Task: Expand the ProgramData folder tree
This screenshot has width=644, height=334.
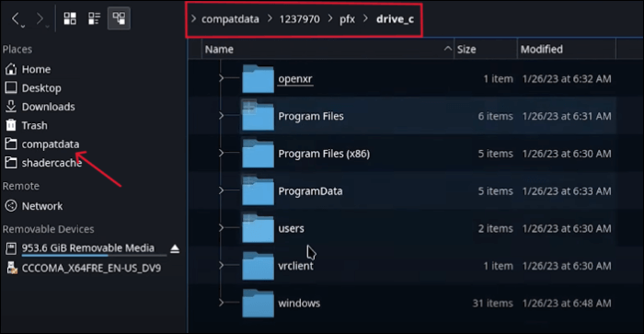Action: 221,190
